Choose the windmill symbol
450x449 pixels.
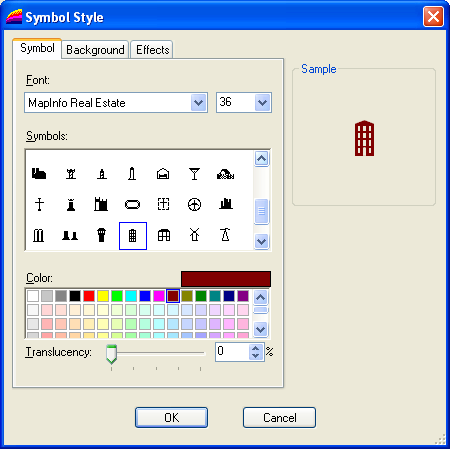(195, 235)
